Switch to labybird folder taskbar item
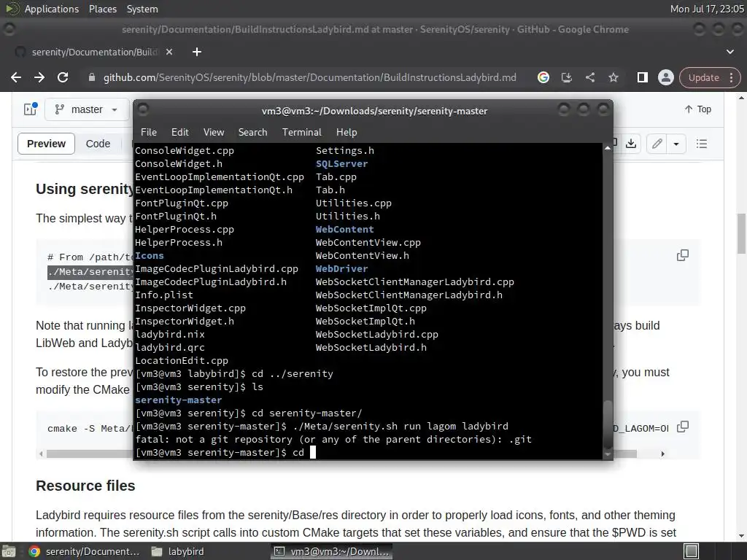747x560 pixels. point(177,551)
